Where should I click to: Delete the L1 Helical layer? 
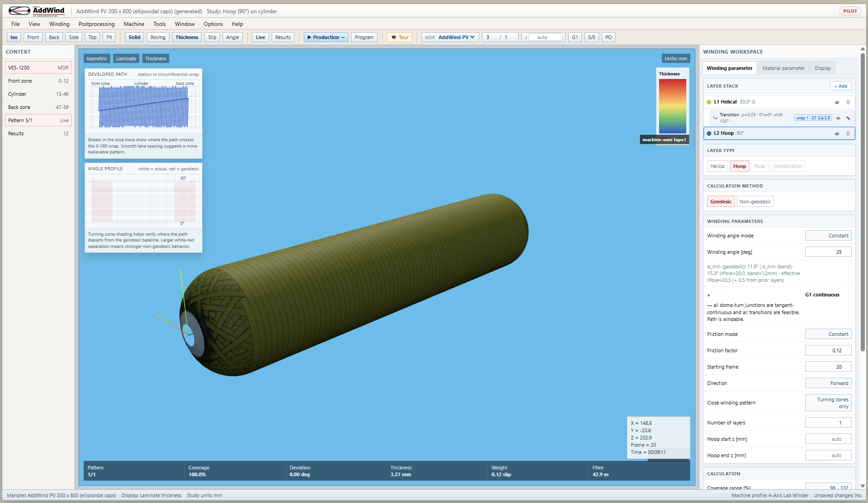(848, 102)
